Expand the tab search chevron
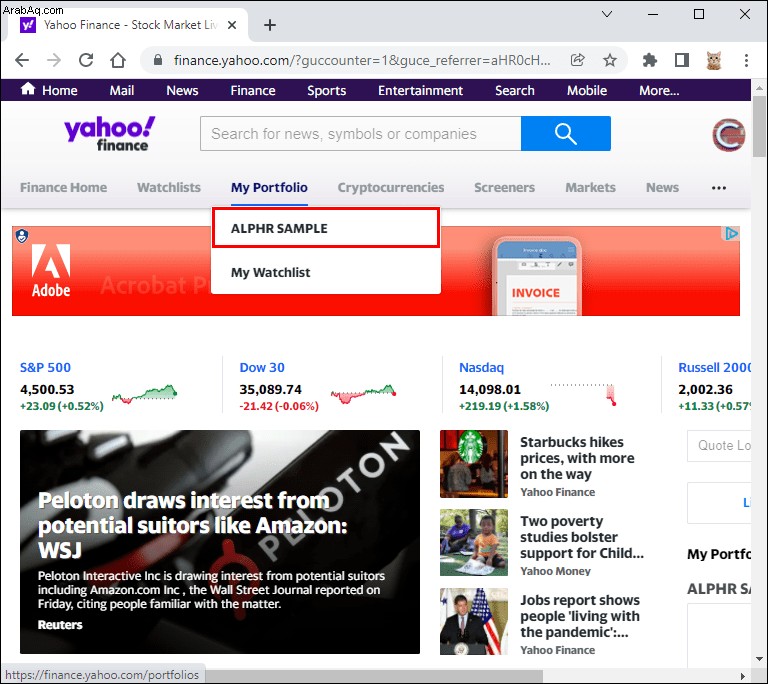 [x=607, y=14]
